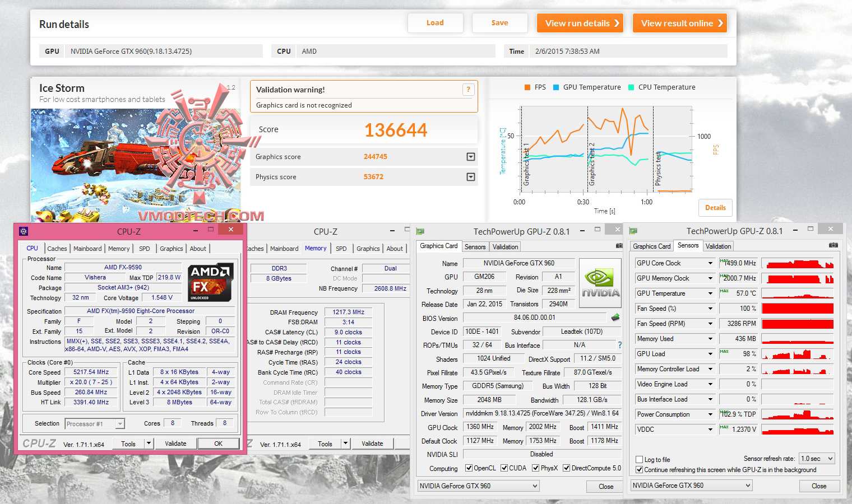Click the Validate button in front CPU-Z
This screenshot has width=852, height=504.
click(x=175, y=444)
